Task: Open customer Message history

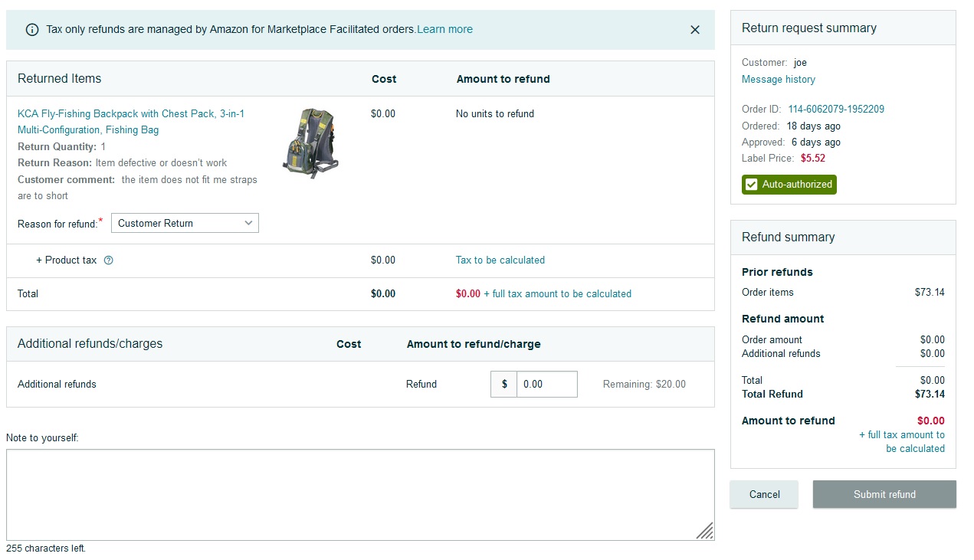Action: point(778,80)
